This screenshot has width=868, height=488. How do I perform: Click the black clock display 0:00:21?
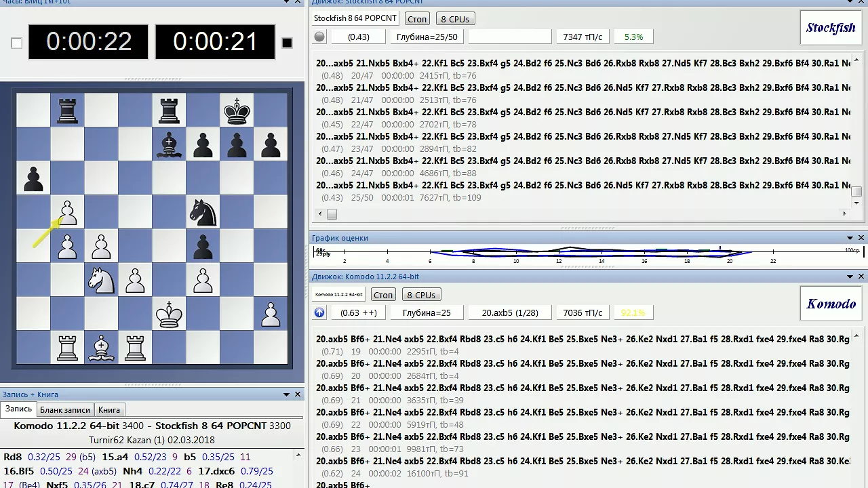pos(215,42)
